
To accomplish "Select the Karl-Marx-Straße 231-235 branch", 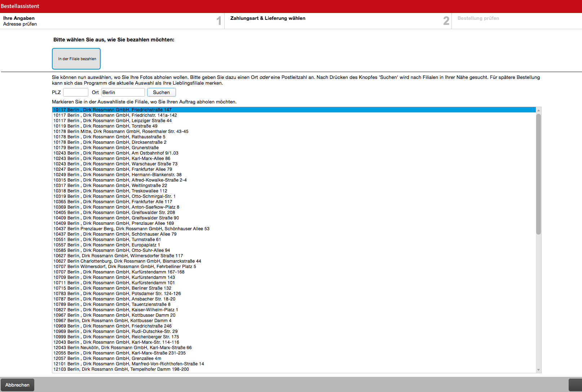I will click(x=294, y=353).
